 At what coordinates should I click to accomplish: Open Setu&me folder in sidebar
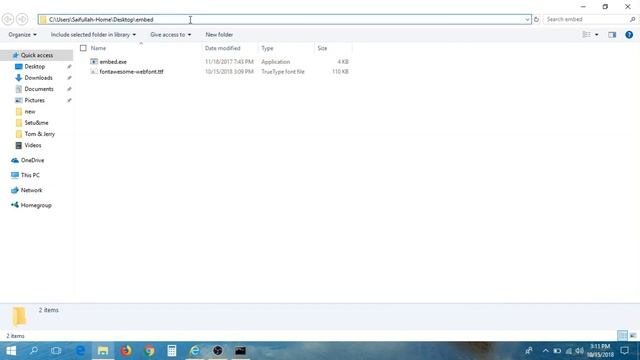tap(36, 122)
